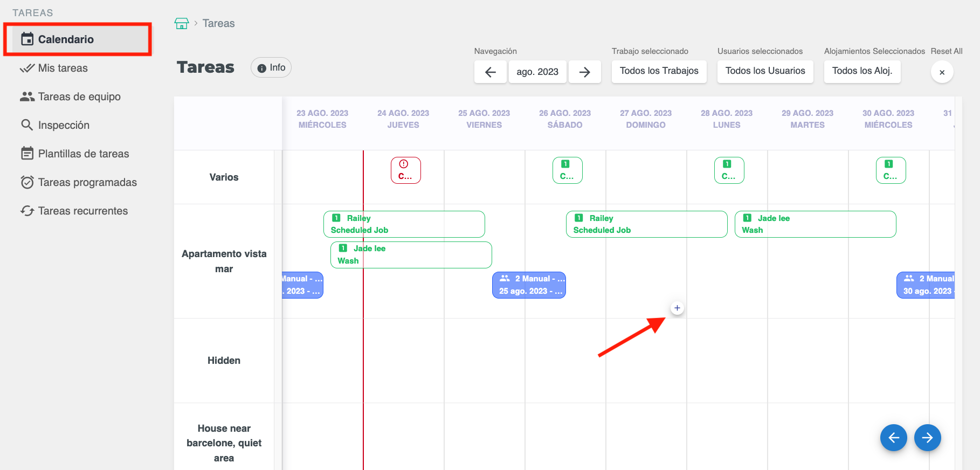Open the red alert task on 24 Ago
The height and width of the screenshot is (470, 980).
(405, 170)
